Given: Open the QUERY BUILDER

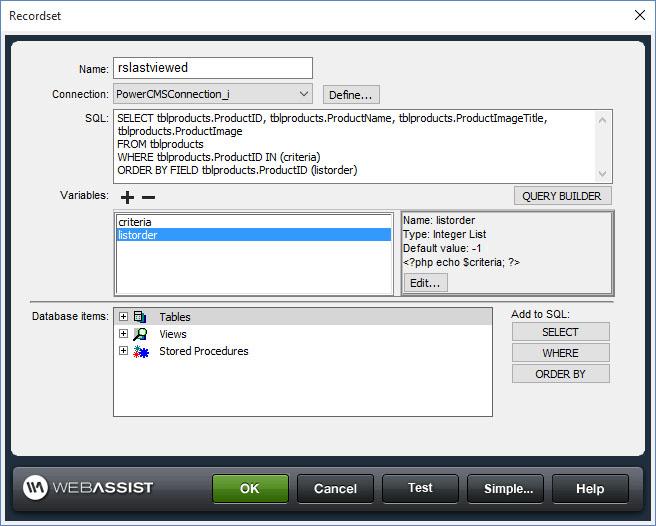Looking at the screenshot, I should 562,196.
